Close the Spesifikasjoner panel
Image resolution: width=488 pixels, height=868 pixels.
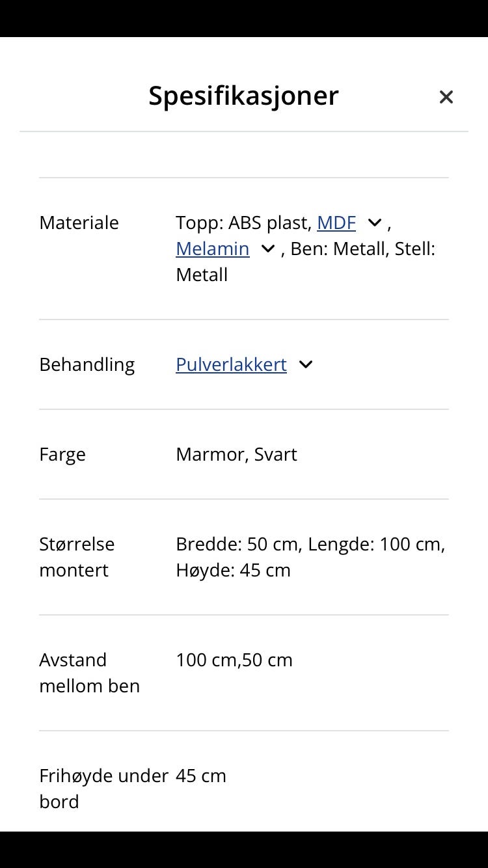click(446, 97)
